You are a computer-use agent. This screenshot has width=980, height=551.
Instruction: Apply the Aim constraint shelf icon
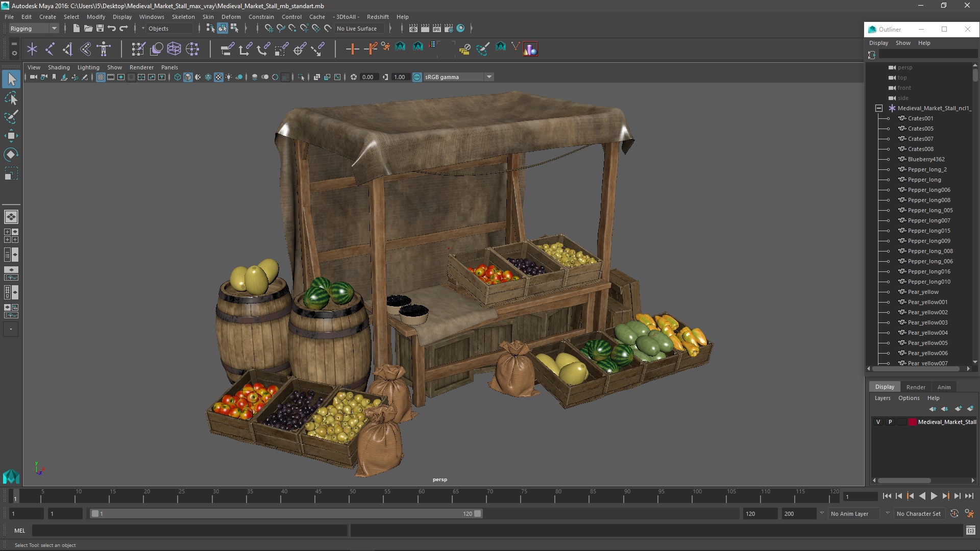pos(300,49)
